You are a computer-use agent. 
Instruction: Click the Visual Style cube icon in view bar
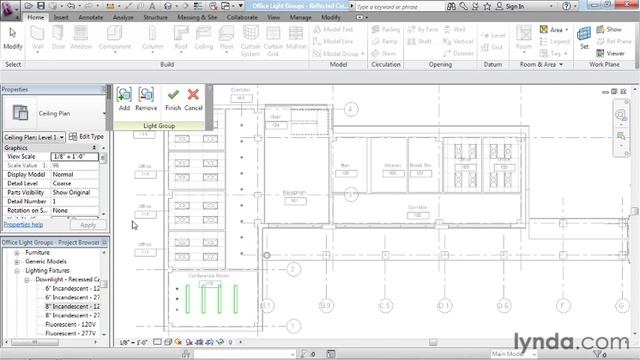tap(168, 342)
